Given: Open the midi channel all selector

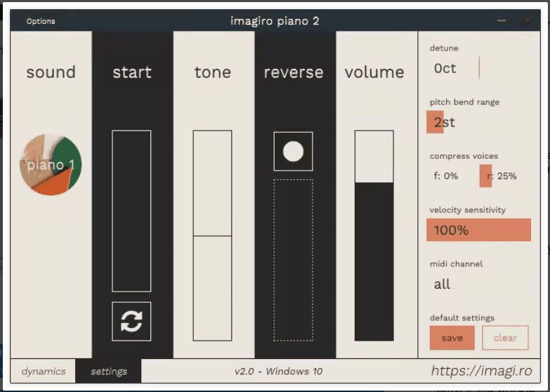Looking at the screenshot, I should (x=478, y=284).
